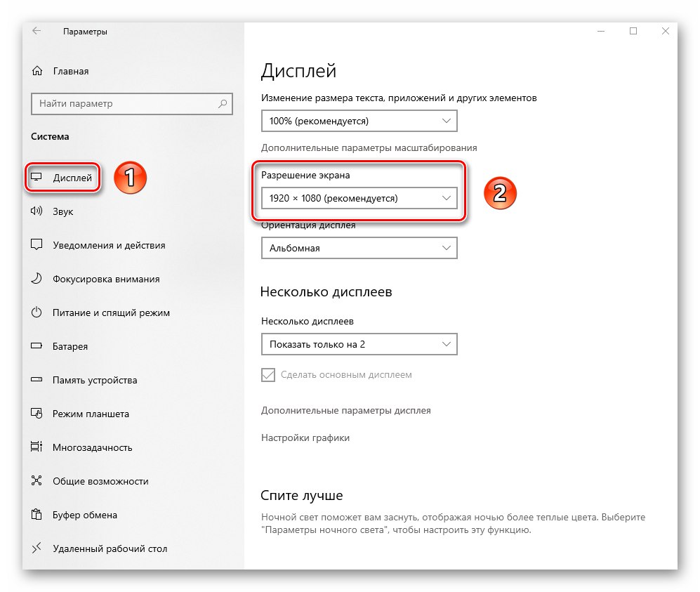This screenshot has height=592, width=700.
Task: Open Уведомления и действия via its icon
Action: pyautogui.click(x=37, y=245)
